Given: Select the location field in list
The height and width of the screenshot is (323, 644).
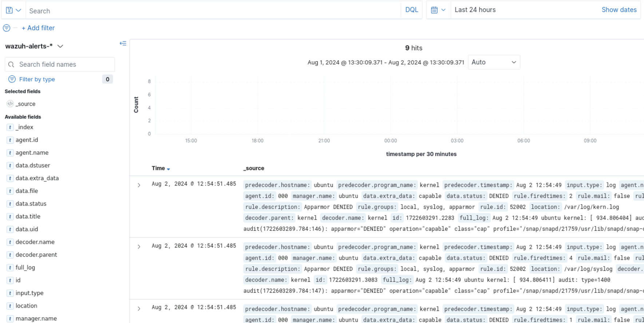Looking at the screenshot, I should [26, 306].
